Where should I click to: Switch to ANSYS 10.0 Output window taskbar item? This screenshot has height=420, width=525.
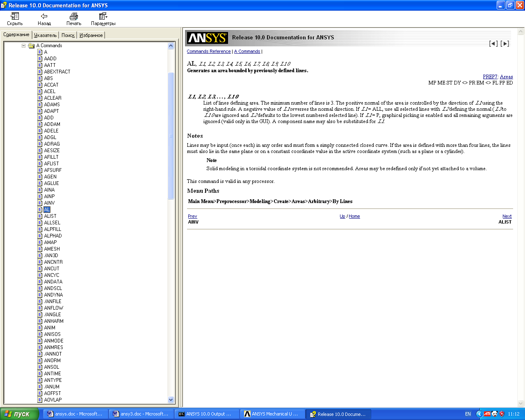point(208,414)
